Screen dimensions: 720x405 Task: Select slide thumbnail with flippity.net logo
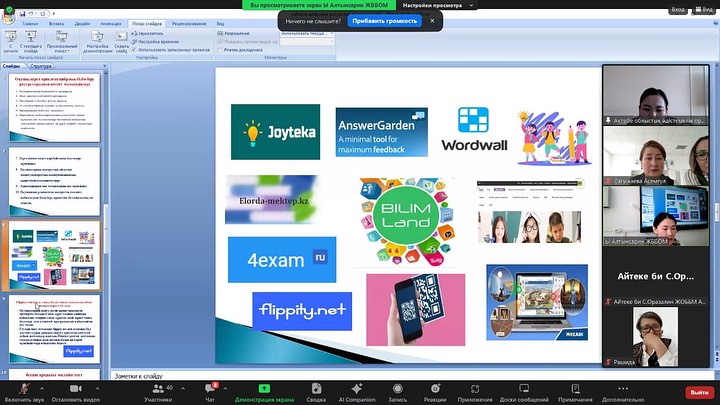click(x=55, y=329)
